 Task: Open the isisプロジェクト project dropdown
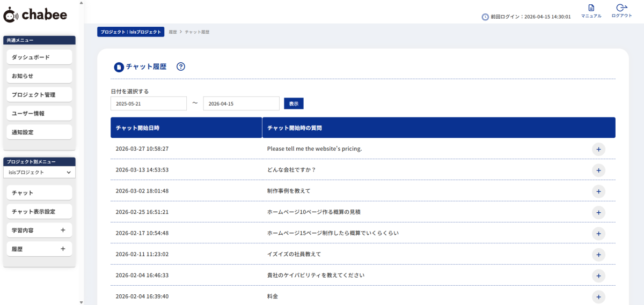click(x=40, y=173)
